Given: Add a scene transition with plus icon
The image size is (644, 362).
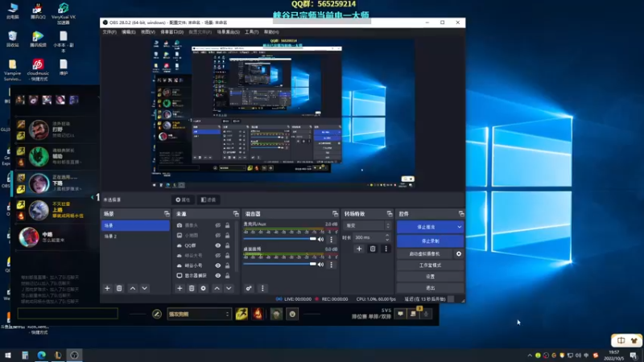Looking at the screenshot, I should [359, 249].
